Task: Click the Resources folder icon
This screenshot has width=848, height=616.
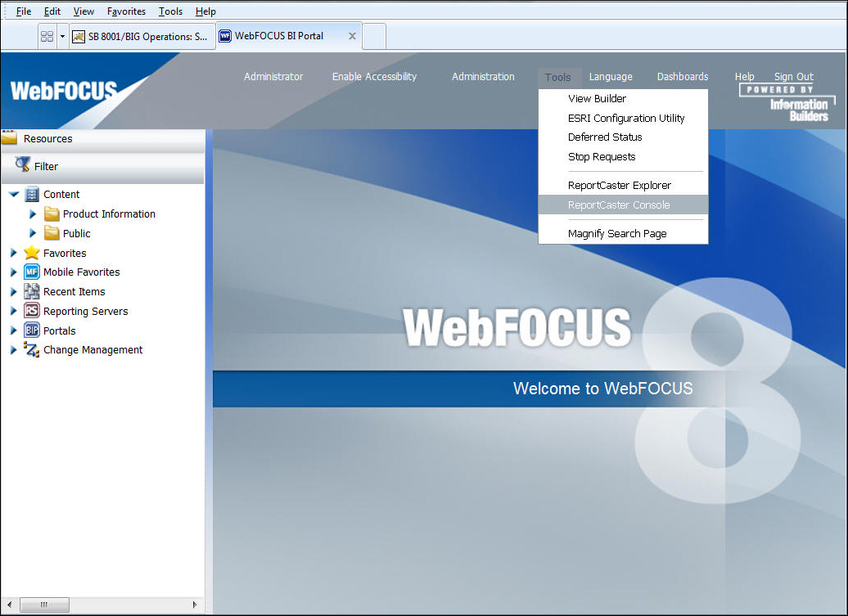Action: pos(9,137)
